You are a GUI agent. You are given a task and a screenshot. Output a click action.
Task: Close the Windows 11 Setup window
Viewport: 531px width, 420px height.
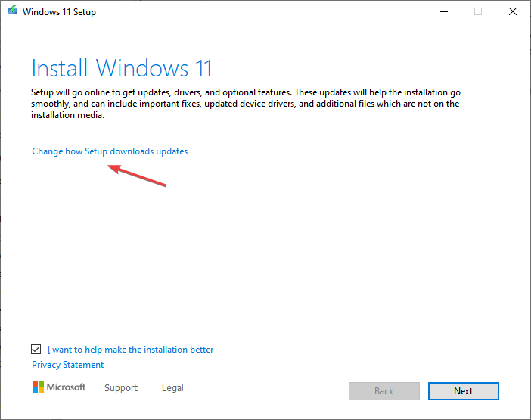point(513,11)
